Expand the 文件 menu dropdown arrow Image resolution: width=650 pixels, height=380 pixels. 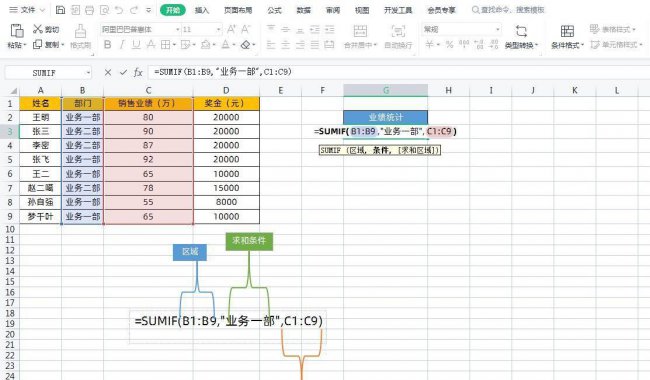point(42,10)
